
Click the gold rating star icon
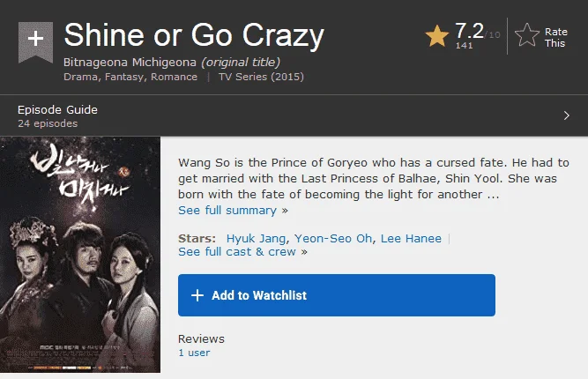pyautogui.click(x=437, y=36)
